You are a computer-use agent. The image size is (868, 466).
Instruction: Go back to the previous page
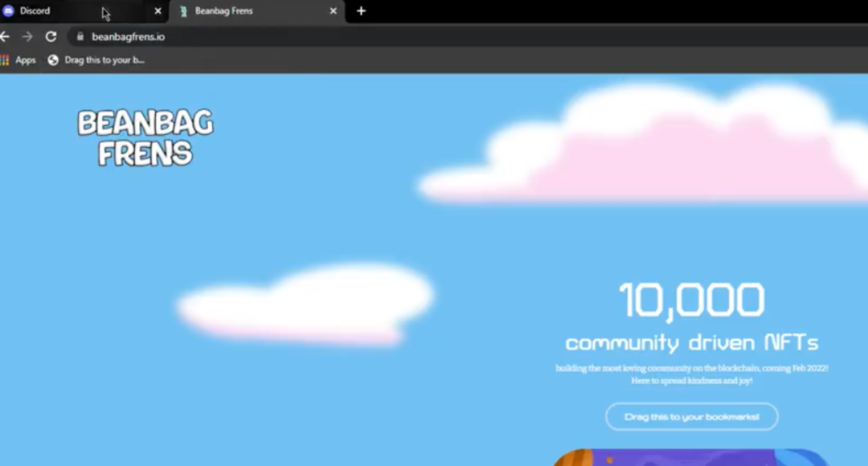pyautogui.click(x=5, y=36)
